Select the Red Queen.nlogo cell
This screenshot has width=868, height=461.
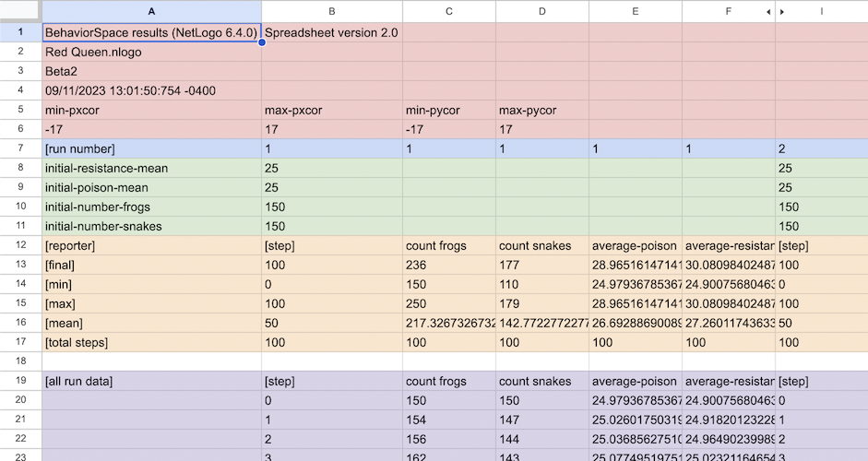pos(151,52)
